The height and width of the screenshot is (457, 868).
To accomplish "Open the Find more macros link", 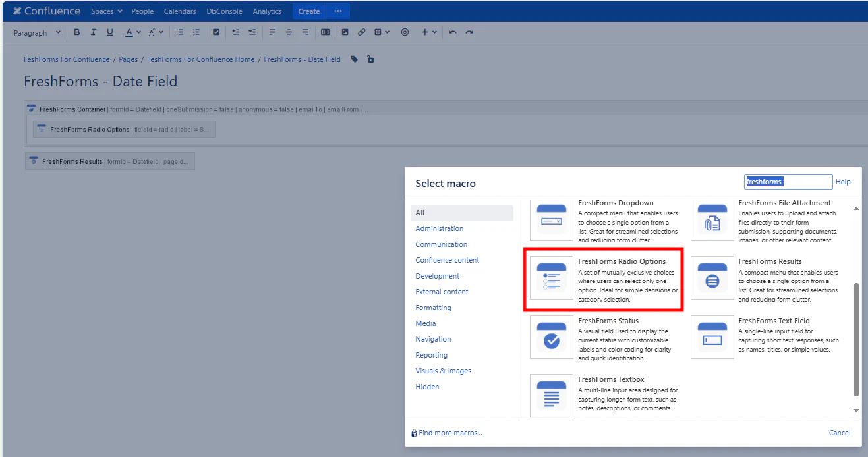I will pyautogui.click(x=449, y=433).
